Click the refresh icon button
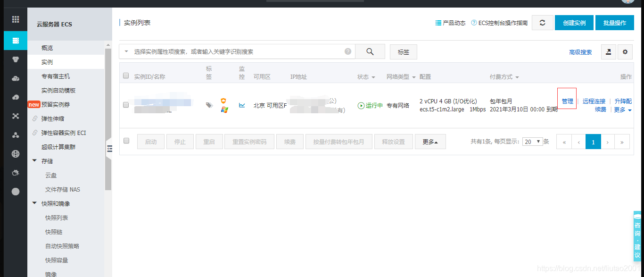The width and height of the screenshot is (644, 277). (x=543, y=23)
